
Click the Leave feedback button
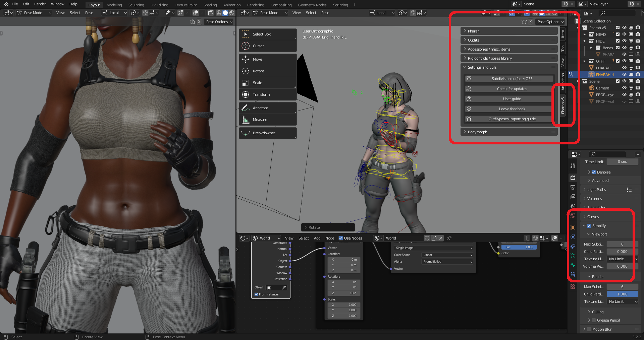[x=509, y=109]
